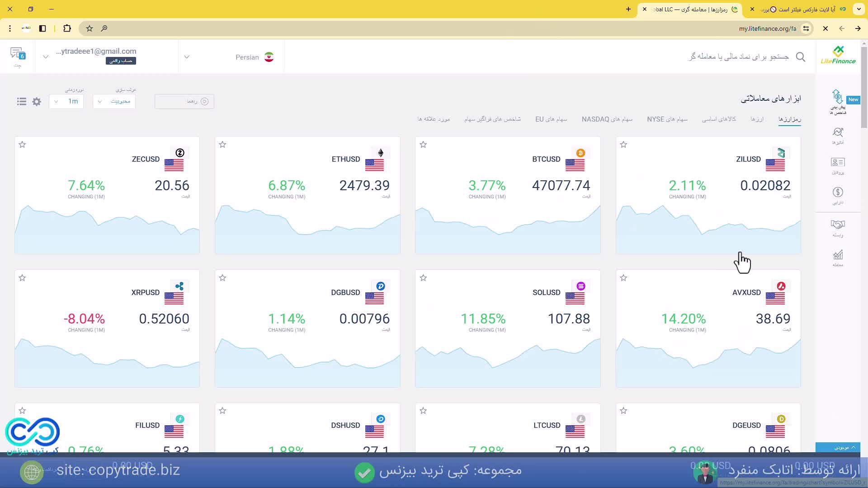Open the affiliate (وابسته) handshake icon
This screenshot has width=868, height=488.
pyautogui.click(x=838, y=225)
